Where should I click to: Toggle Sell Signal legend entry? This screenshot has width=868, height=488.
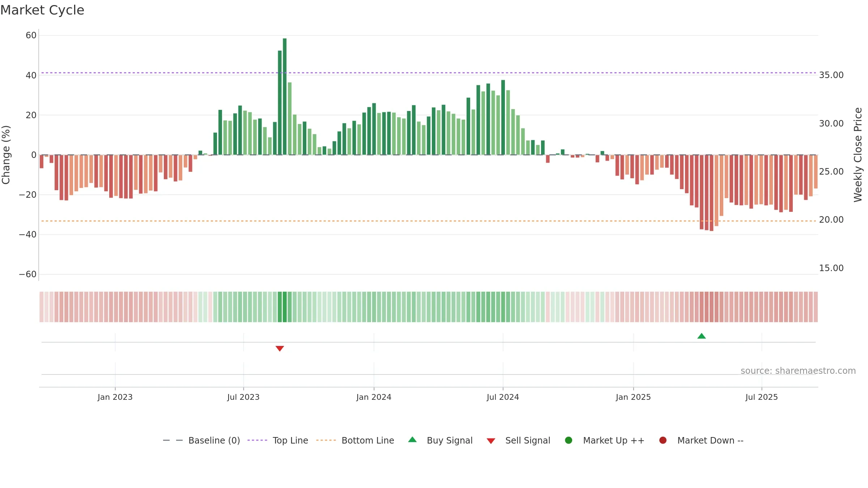(x=518, y=440)
